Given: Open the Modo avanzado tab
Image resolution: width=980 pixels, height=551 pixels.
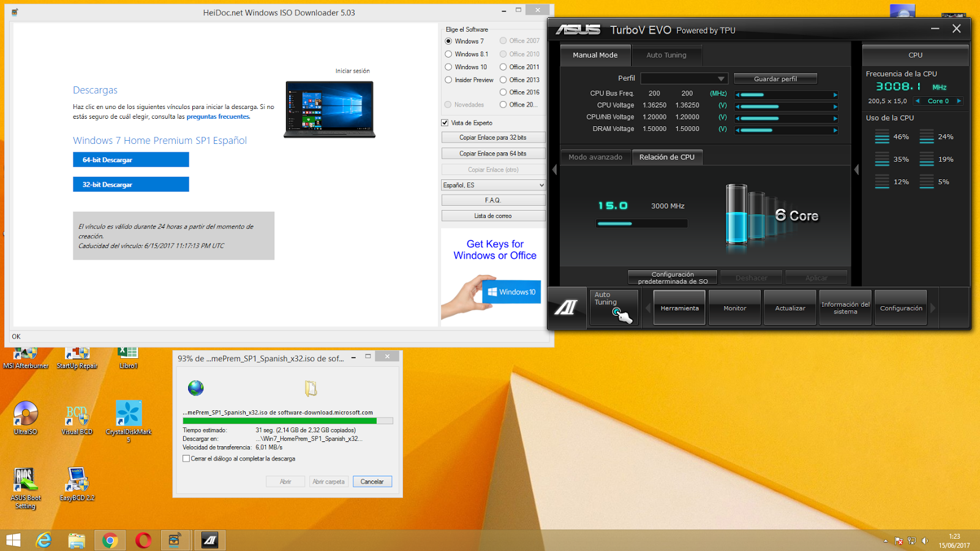Looking at the screenshot, I should 595,157.
